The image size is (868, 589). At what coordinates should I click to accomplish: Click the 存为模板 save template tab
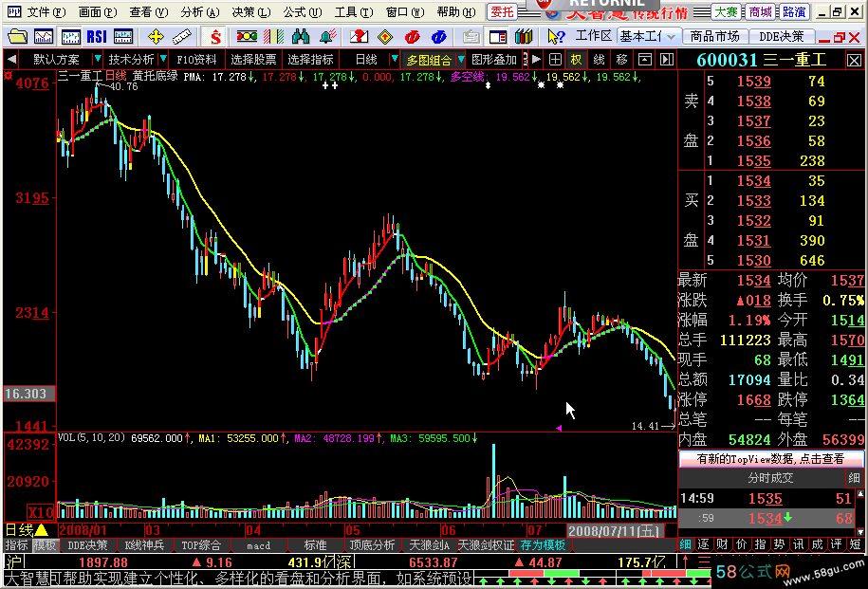(x=543, y=545)
